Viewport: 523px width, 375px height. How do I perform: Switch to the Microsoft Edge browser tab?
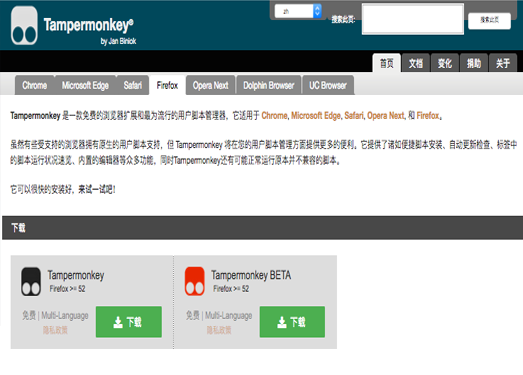[85, 85]
